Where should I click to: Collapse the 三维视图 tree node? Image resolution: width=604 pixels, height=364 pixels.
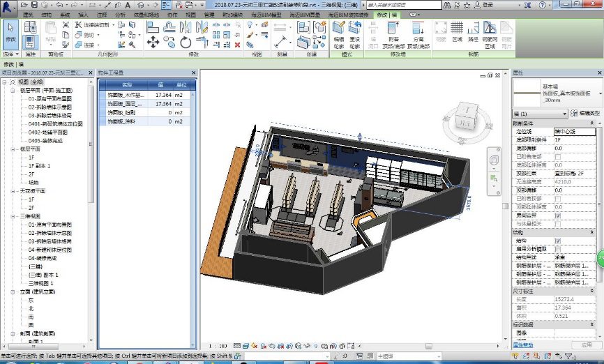point(13,216)
